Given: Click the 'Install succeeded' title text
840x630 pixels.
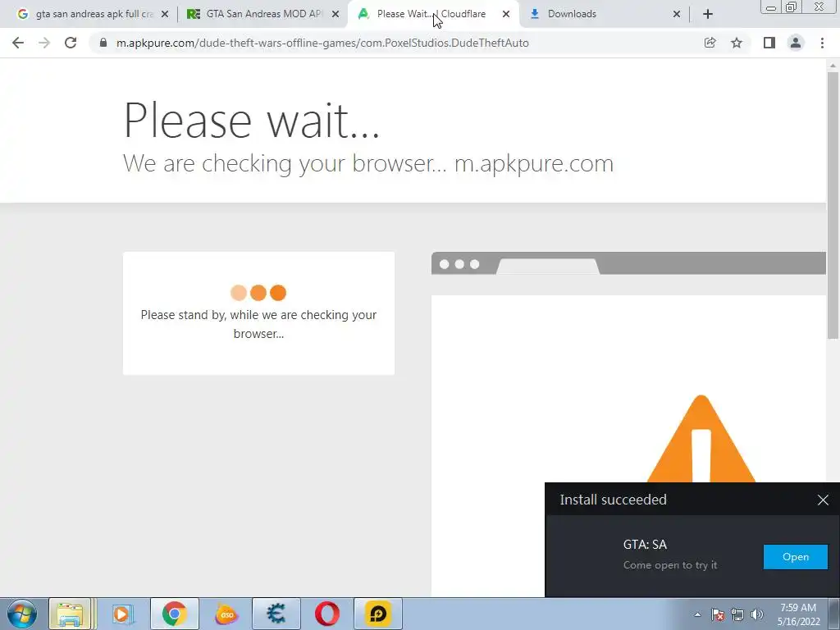Looking at the screenshot, I should pyautogui.click(x=614, y=500).
